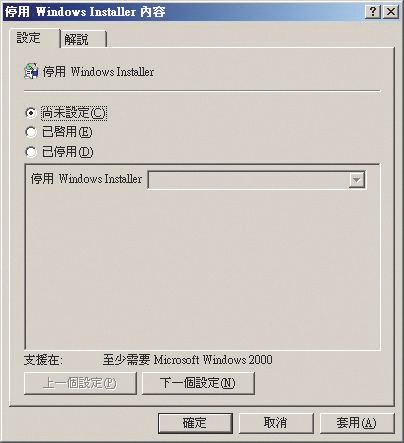Click the policy icon beside the heading
This screenshot has width=404, height=443.
(31, 71)
